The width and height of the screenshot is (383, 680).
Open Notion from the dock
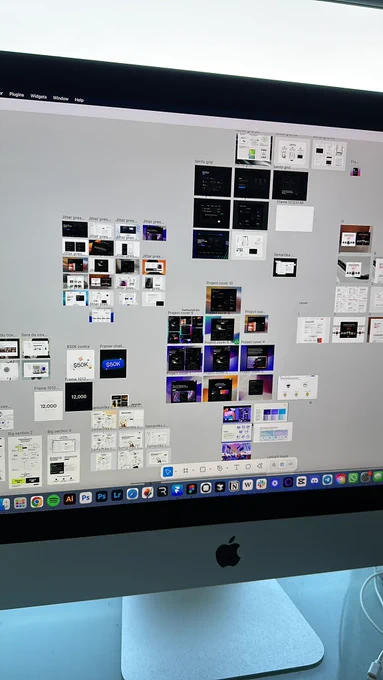[x=234, y=486]
